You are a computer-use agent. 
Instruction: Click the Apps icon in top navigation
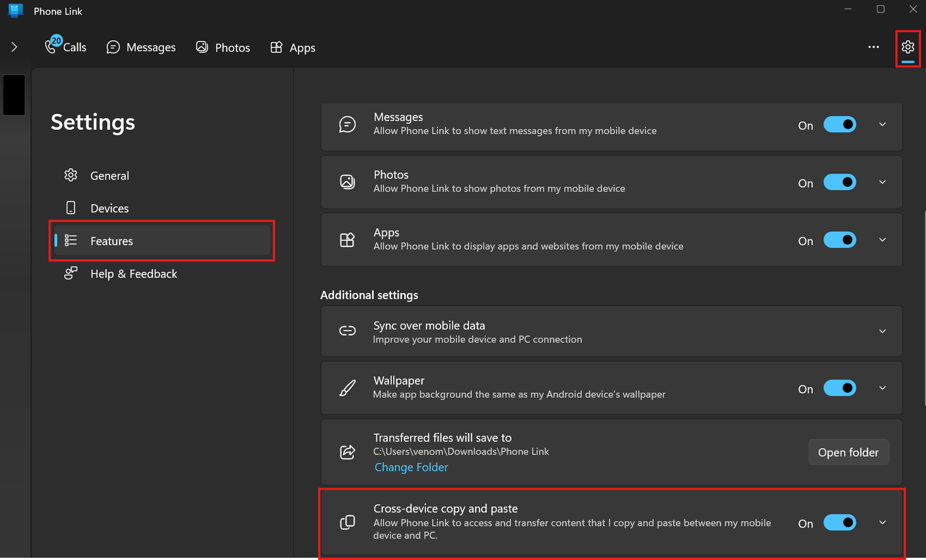[x=276, y=47]
